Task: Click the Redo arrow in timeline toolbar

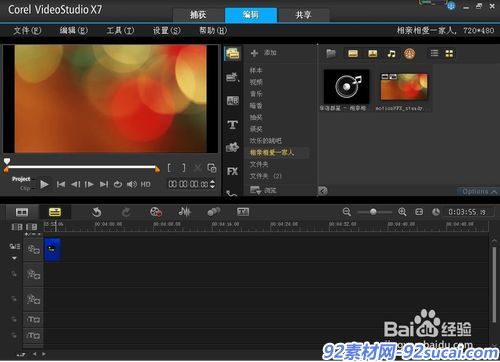Action: click(x=126, y=212)
